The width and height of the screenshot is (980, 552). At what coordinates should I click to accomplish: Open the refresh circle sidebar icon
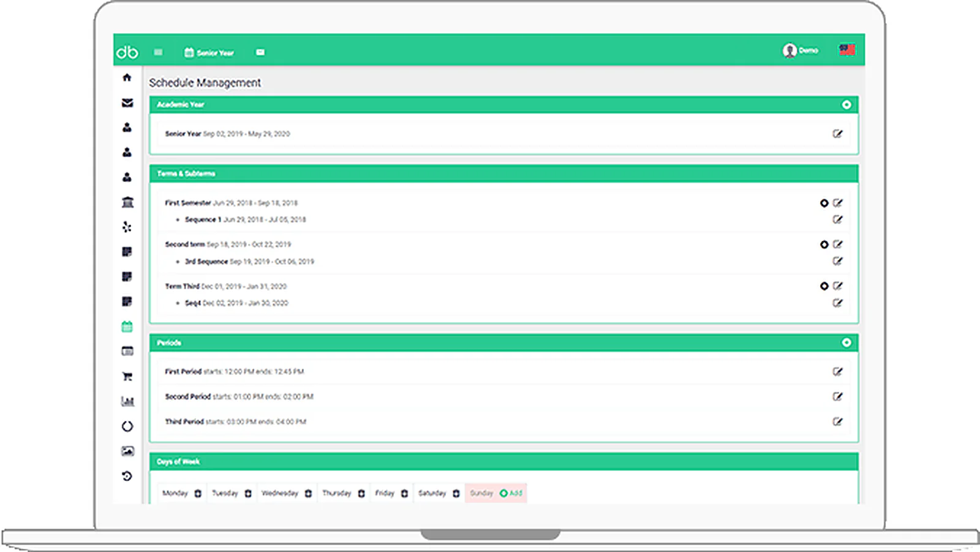pos(127,426)
